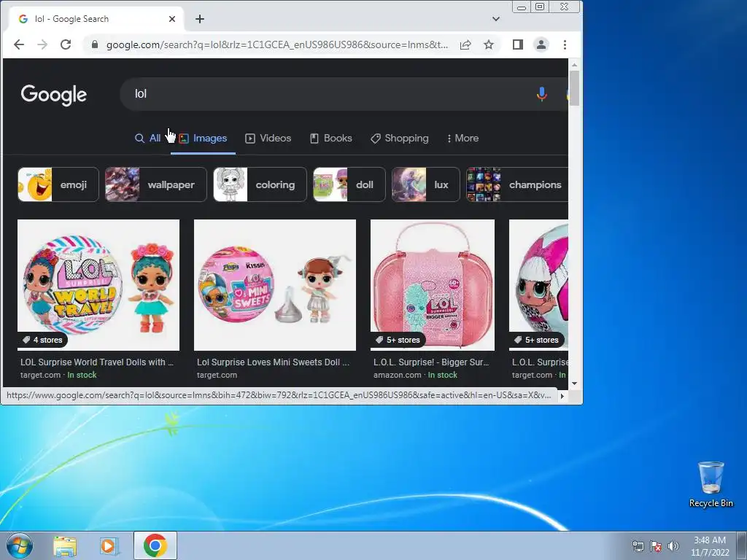Filter images by the coloring chip
This screenshot has height=560, width=747.
coord(260,184)
